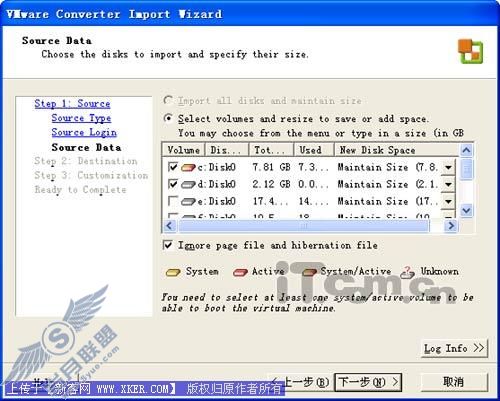The width and height of the screenshot is (500, 401).
Task: Go to Source Type step link
Action: (x=81, y=118)
